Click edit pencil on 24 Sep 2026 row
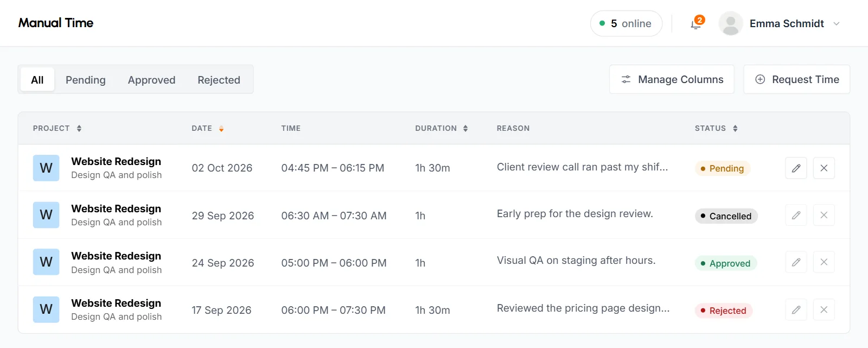 pos(796,262)
